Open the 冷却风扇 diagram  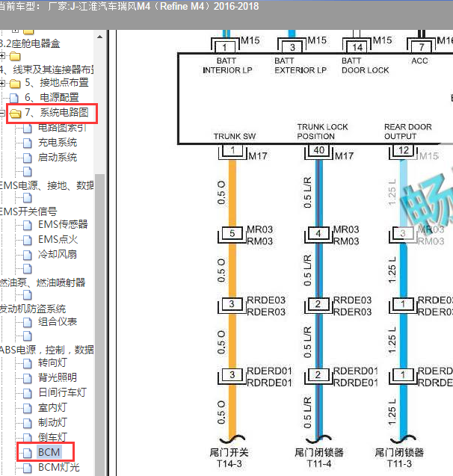click(x=58, y=254)
